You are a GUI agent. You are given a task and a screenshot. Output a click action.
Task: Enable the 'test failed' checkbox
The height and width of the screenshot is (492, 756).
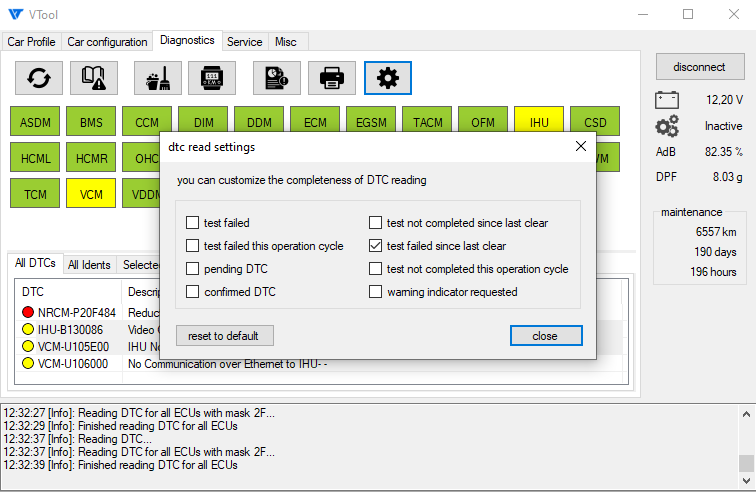(x=193, y=223)
